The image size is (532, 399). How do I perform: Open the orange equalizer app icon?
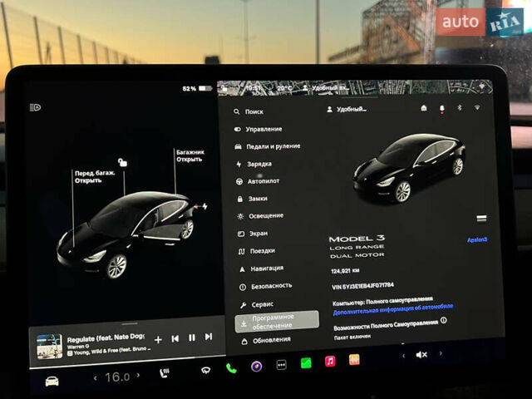[354, 360]
